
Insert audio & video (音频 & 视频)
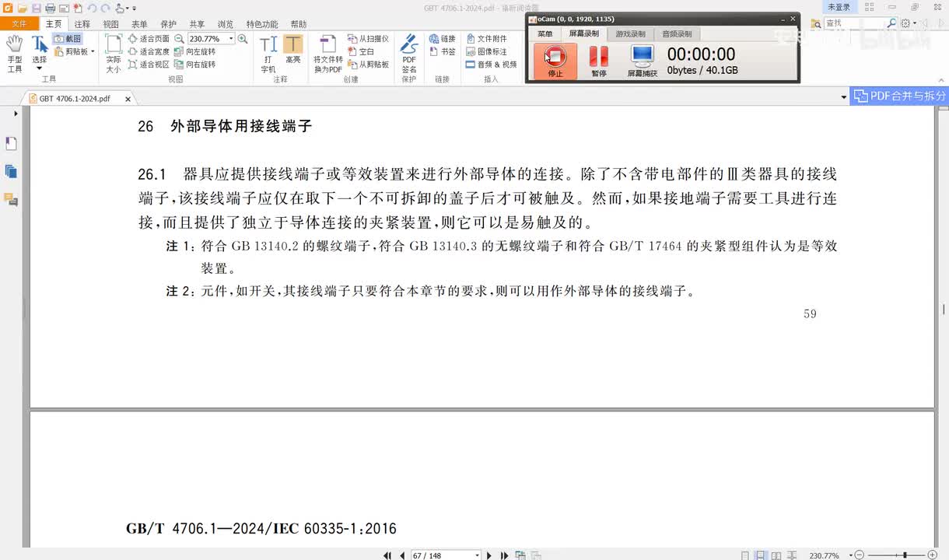pos(492,65)
